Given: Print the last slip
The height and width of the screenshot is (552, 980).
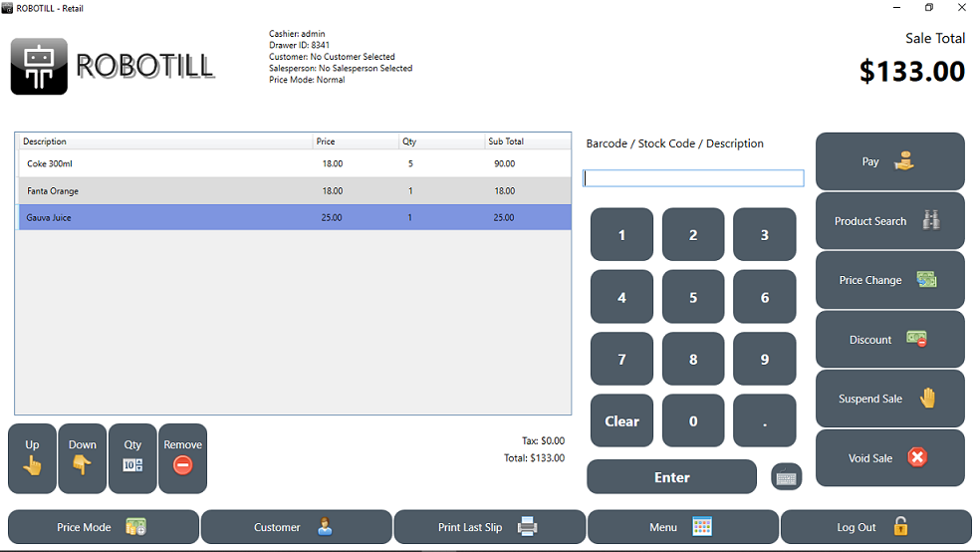Looking at the screenshot, I should [x=489, y=527].
